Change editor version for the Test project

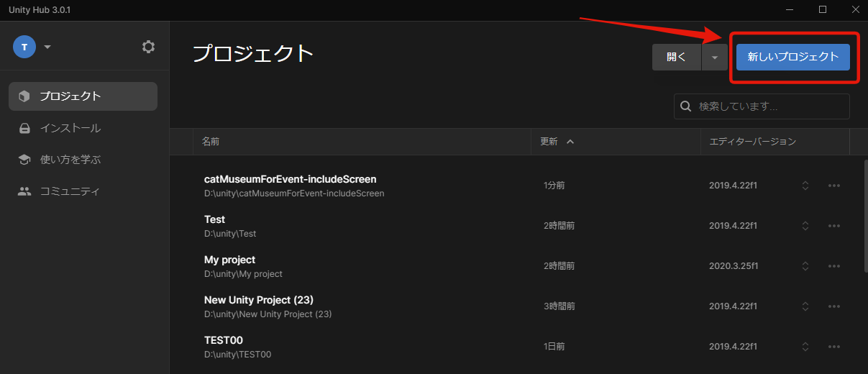point(805,226)
